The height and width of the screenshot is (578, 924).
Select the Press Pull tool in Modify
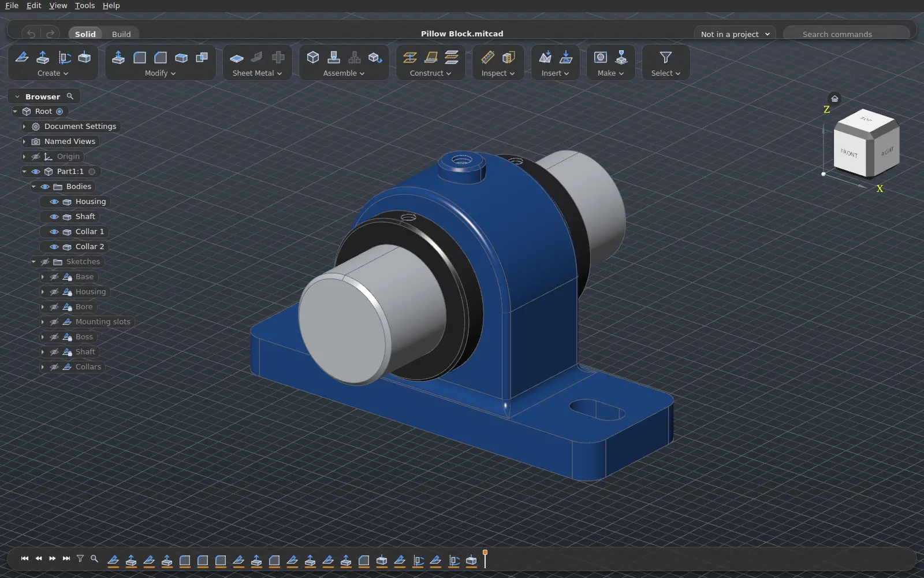pyautogui.click(x=118, y=57)
